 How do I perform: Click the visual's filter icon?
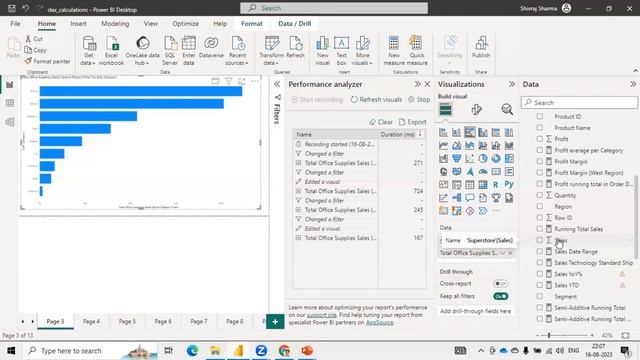pyautogui.click(x=229, y=81)
